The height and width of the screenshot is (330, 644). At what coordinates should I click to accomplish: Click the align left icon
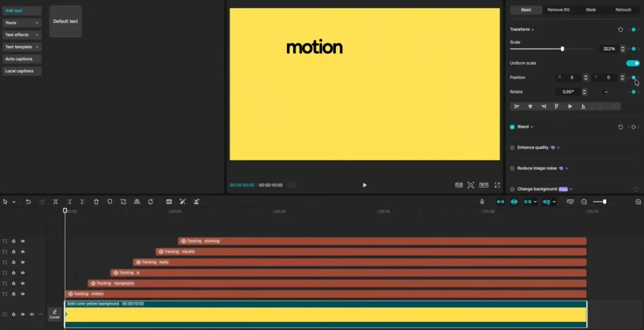517,106
